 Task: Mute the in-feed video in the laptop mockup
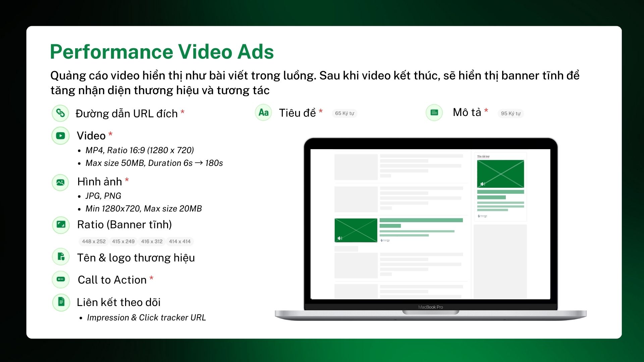pos(339,238)
